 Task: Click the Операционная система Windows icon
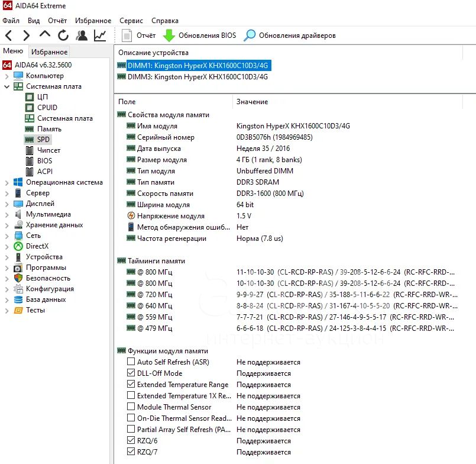[x=18, y=182]
